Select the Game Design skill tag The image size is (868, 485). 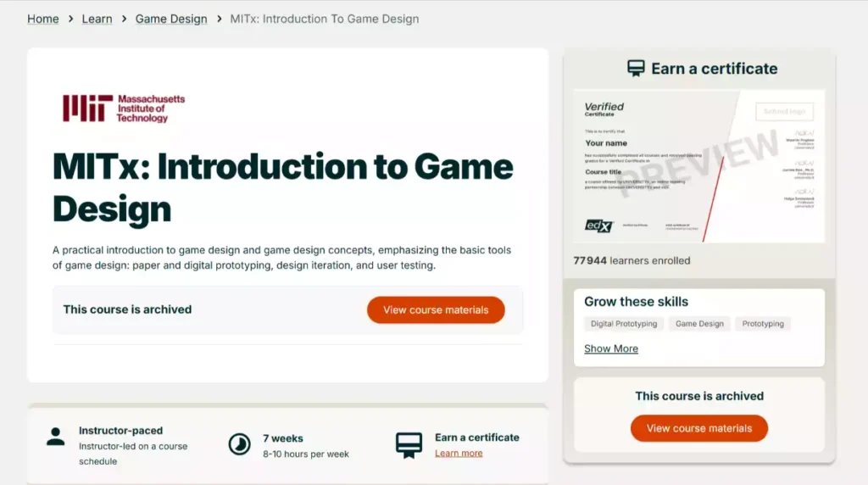(x=699, y=324)
